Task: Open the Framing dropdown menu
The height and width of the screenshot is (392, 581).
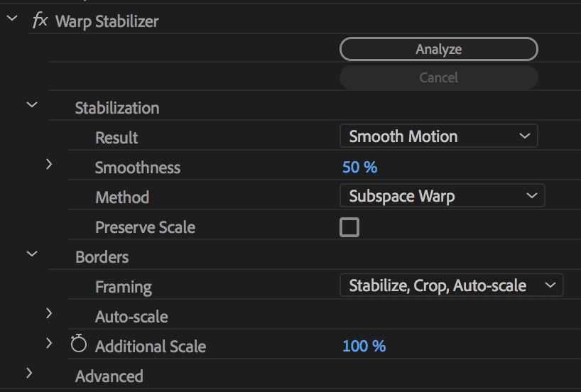Action: 451,285
